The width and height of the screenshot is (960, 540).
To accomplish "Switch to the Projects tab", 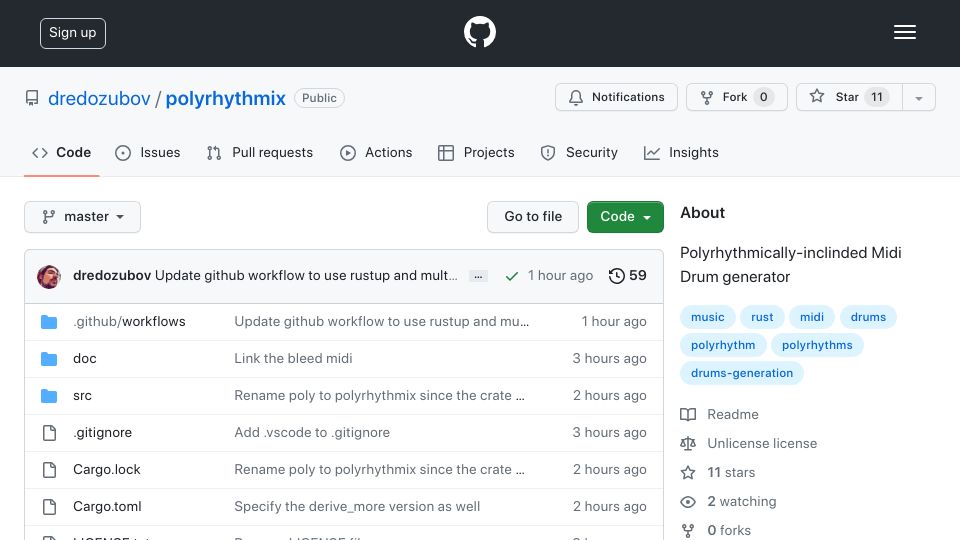I will pyautogui.click(x=476, y=152).
